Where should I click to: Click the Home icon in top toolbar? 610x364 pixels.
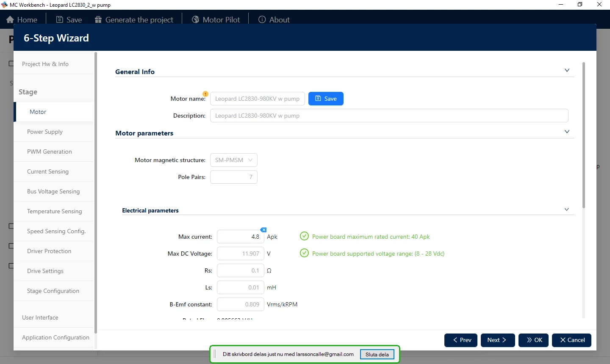tap(10, 20)
